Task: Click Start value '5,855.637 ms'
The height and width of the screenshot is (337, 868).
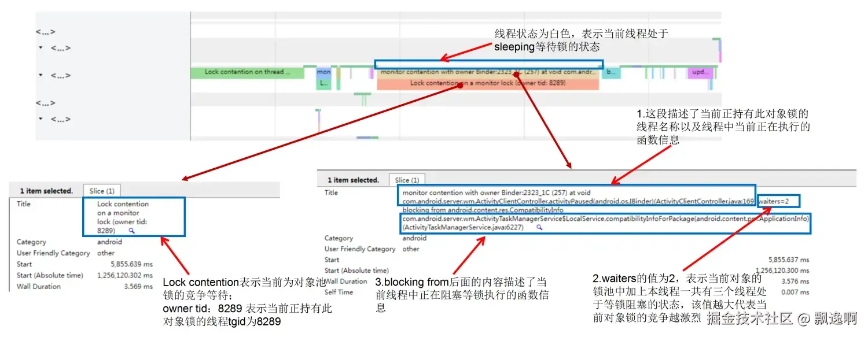Action: click(x=789, y=260)
